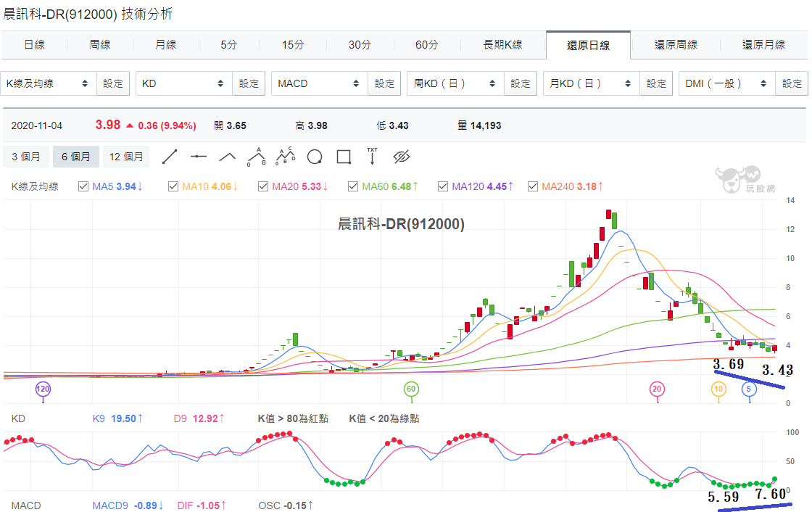The width and height of the screenshot is (812, 512).
Task: Set the range to 12 個月
Action: tap(126, 157)
